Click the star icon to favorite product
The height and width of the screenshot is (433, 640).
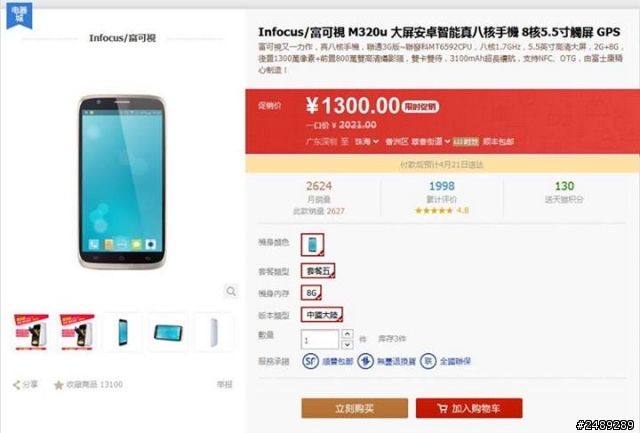[x=59, y=385]
